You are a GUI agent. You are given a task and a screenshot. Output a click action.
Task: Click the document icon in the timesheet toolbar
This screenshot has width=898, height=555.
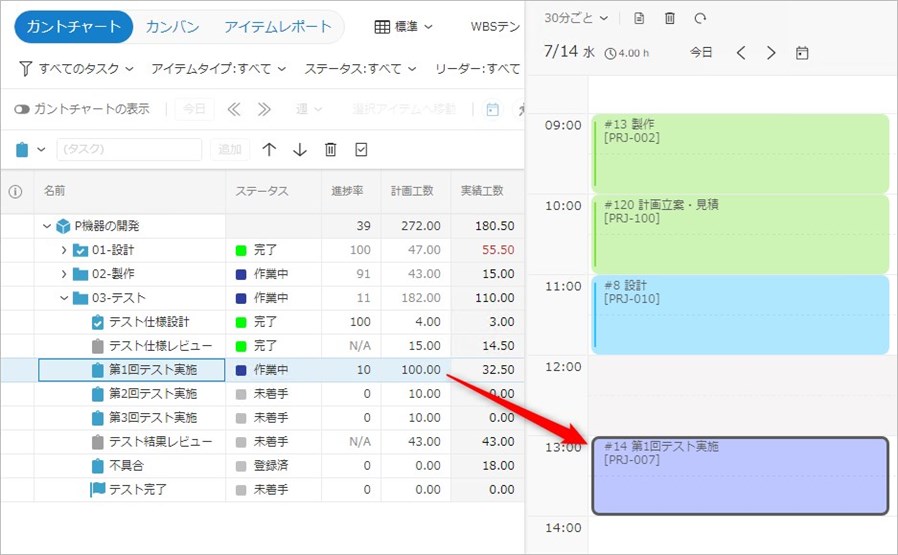pyautogui.click(x=640, y=18)
